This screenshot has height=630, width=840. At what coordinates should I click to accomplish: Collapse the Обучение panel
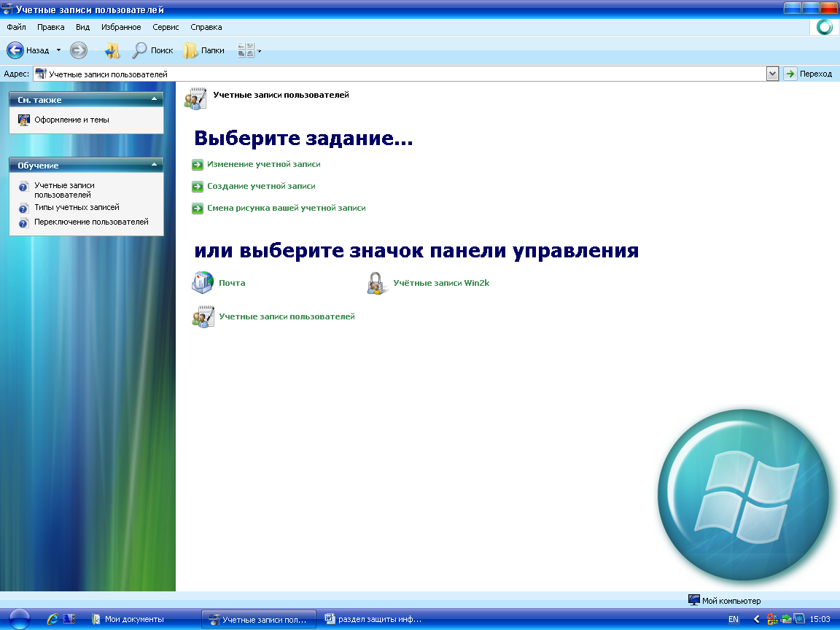[154, 165]
